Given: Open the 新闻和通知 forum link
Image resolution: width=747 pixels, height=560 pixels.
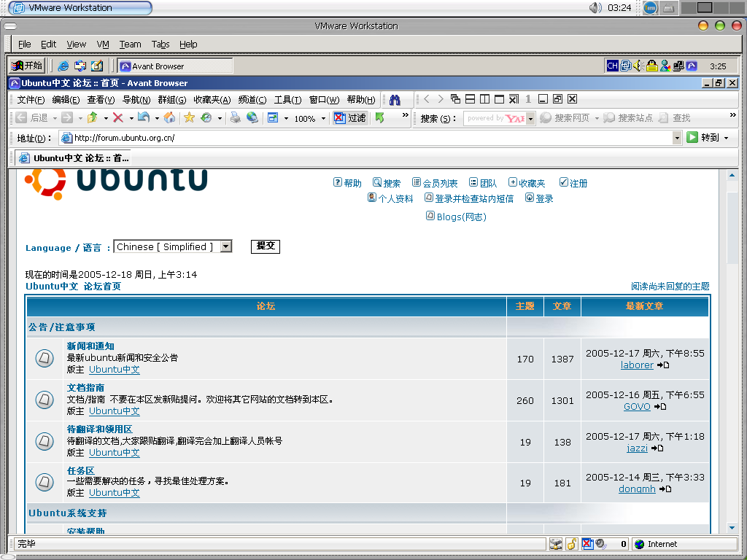Looking at the screenshot, I should point(90,346).
